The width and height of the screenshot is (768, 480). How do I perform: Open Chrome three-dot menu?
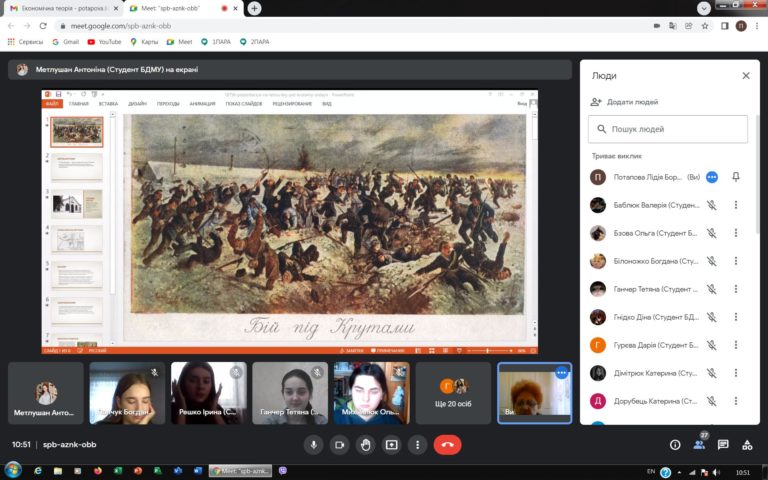point(756,26)
